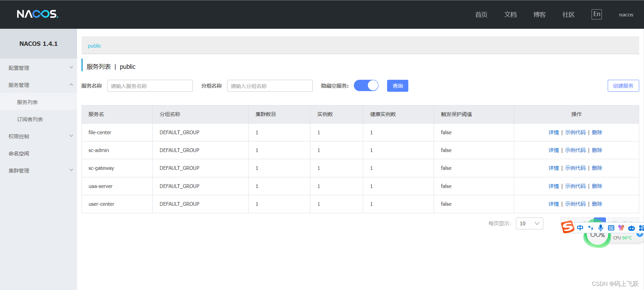Click the 查询 search button
Viewport: 644px width, 290px height.
pos(398,86)
